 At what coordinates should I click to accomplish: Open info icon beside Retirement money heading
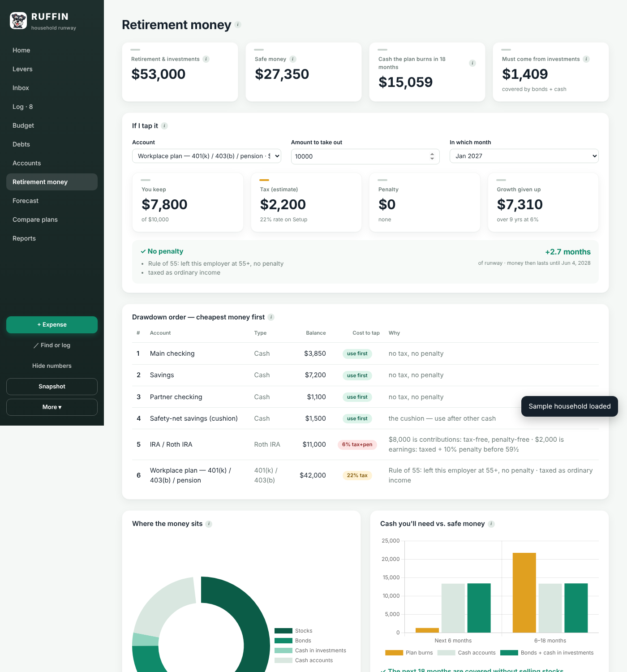(238, 25)
